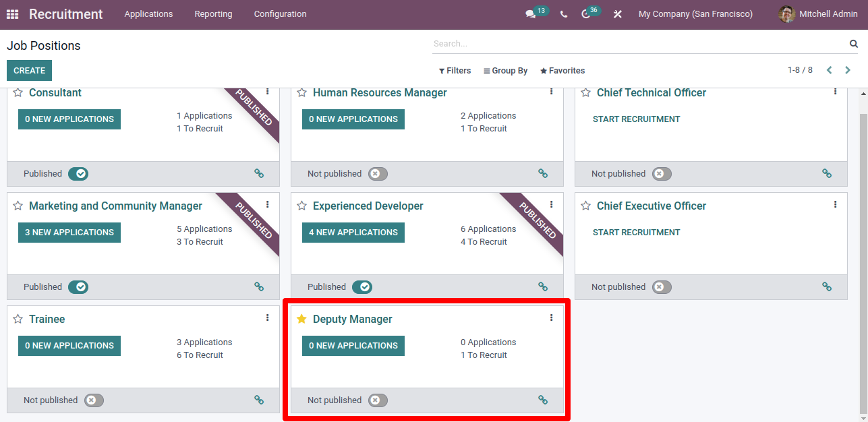This screenshot has height=422, width=868.
Task: Star the Experienced Developer position
Action: 301,206
